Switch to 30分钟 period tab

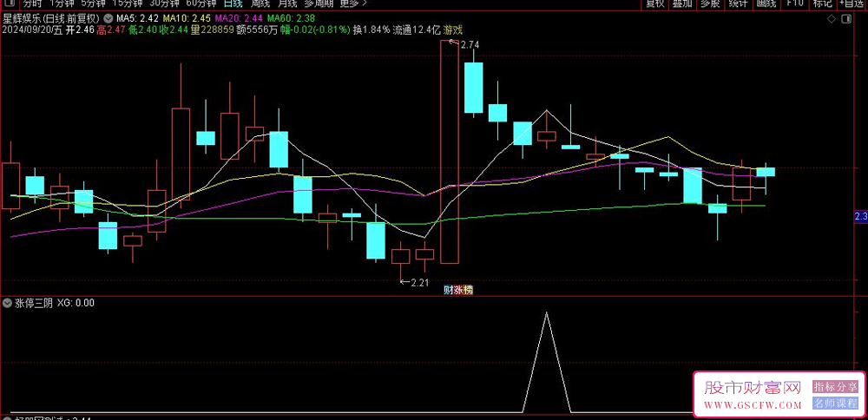pos(164,3)
